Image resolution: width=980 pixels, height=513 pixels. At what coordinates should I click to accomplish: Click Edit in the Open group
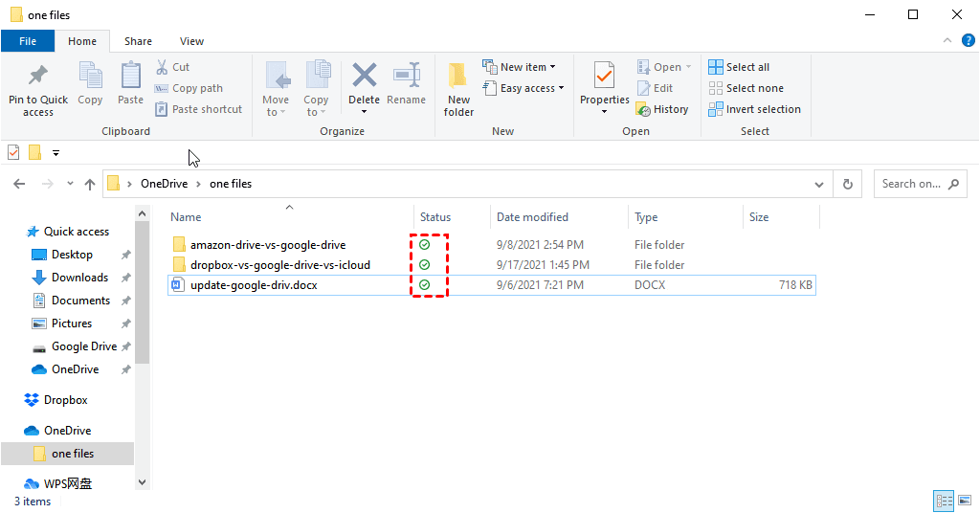[655, 88]
